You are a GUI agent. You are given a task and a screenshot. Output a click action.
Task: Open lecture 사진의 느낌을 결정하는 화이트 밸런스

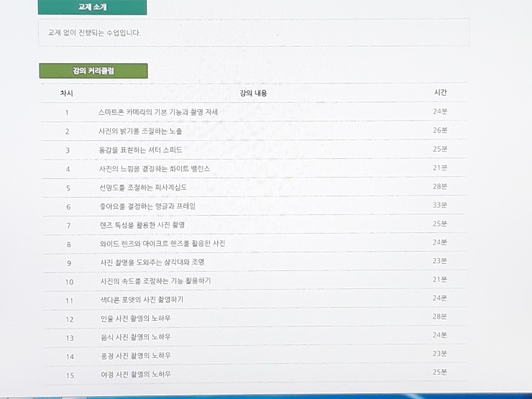point(155,169)
